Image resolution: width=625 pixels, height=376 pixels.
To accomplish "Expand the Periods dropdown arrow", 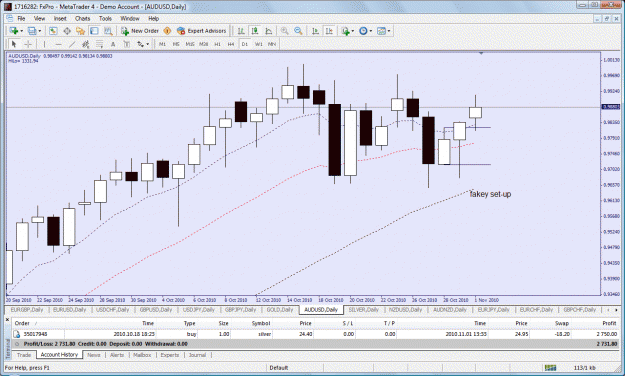I will click(x=371, y=31).
